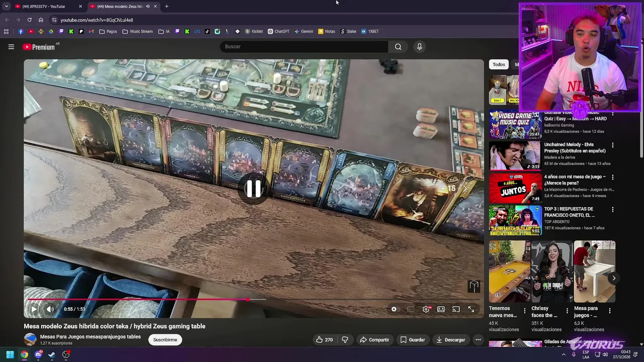Click the Suscribirme button
This screenshot has width=644, height=362.
click(x=165, y=340)
